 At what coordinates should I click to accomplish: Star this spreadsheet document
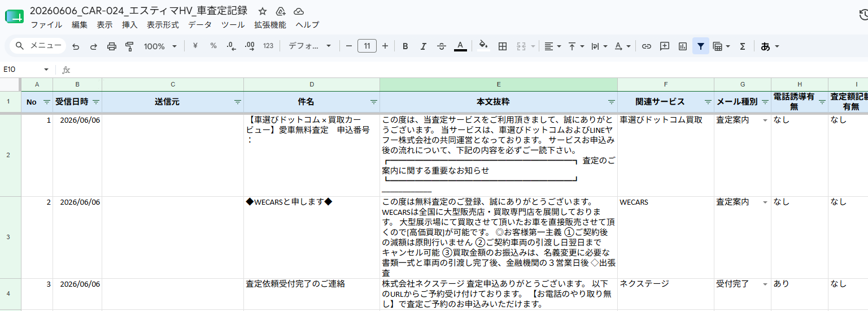coord(261,11)
